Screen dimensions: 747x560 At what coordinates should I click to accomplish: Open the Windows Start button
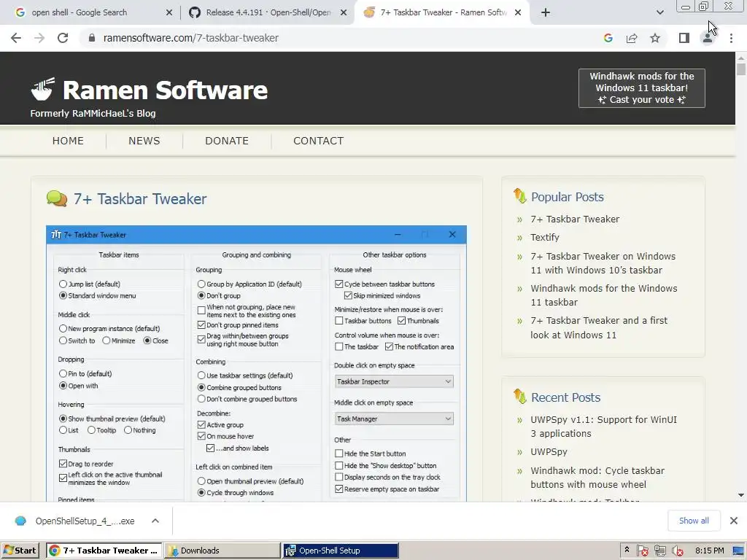(x=20, y=551)
